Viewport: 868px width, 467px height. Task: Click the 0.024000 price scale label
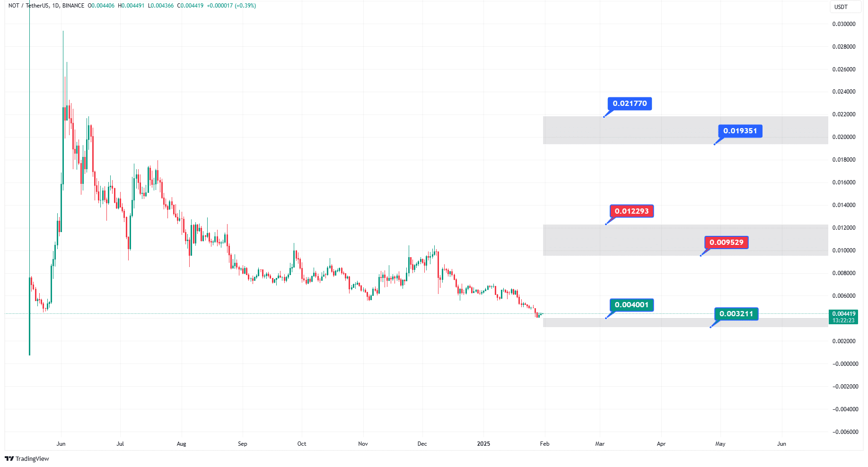844,92
